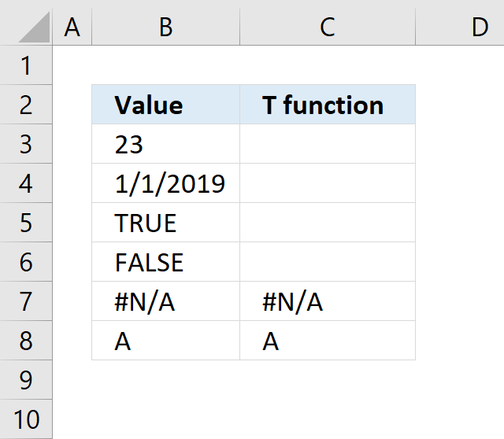
Task: Select the A result in column C
Action: (x=328, y=341)
